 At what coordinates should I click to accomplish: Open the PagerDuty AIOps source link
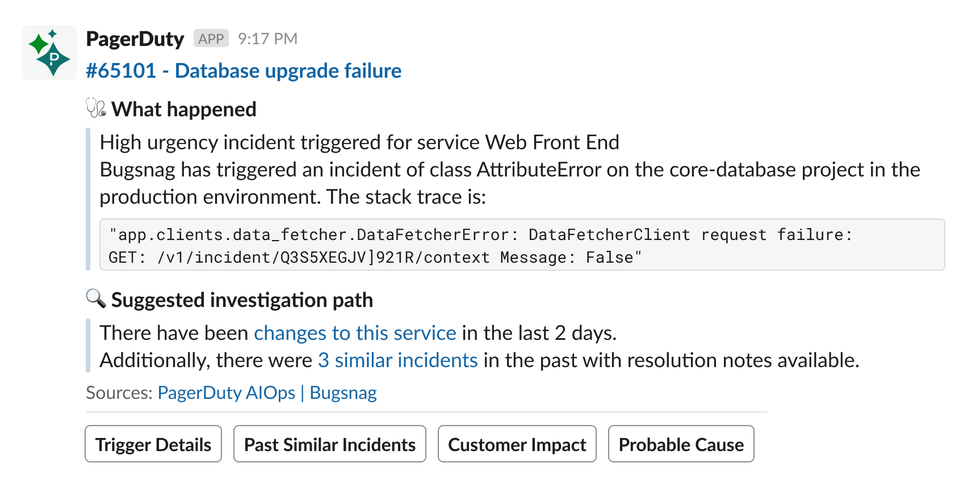pos(226,393)
